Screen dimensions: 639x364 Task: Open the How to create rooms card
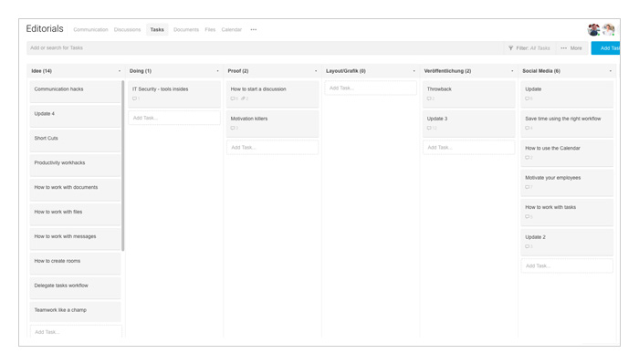click(x=75, y=264)
